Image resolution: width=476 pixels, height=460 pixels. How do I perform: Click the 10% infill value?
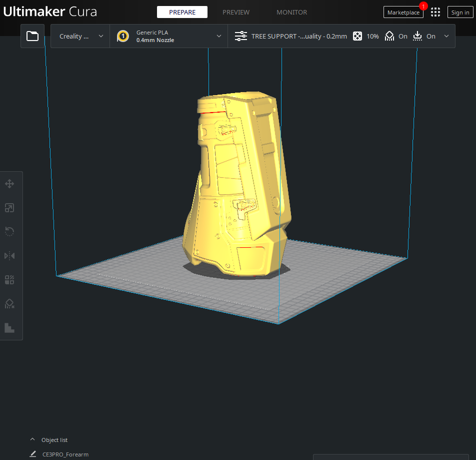point(373,36)
